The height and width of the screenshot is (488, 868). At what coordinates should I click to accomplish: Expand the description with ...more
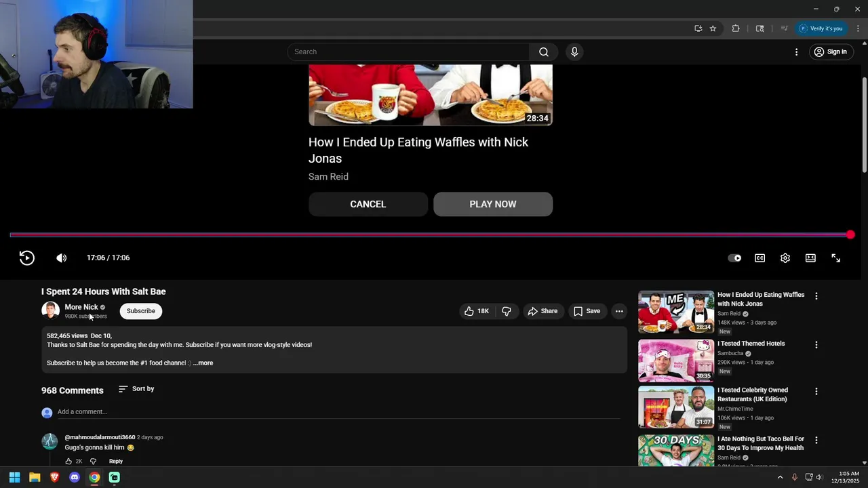203,363
